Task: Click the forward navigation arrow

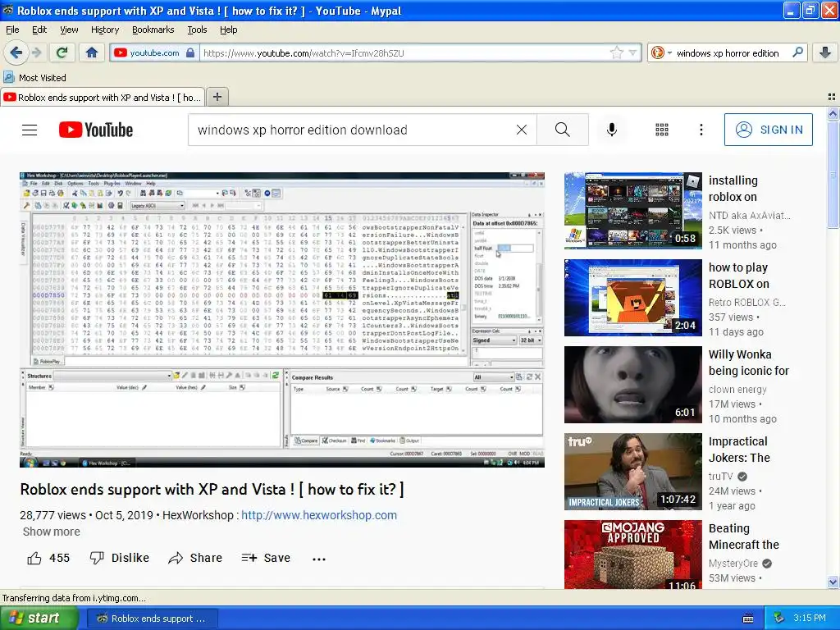Action: coord(36,52)
